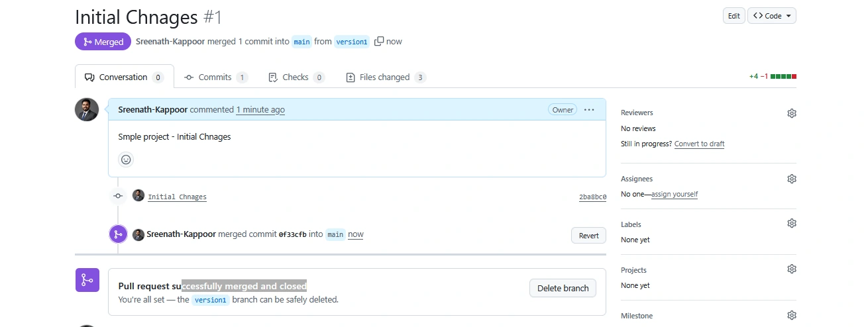The image size is (868, 327).
Task: Open Assignees settings gear
Action: 791,179
